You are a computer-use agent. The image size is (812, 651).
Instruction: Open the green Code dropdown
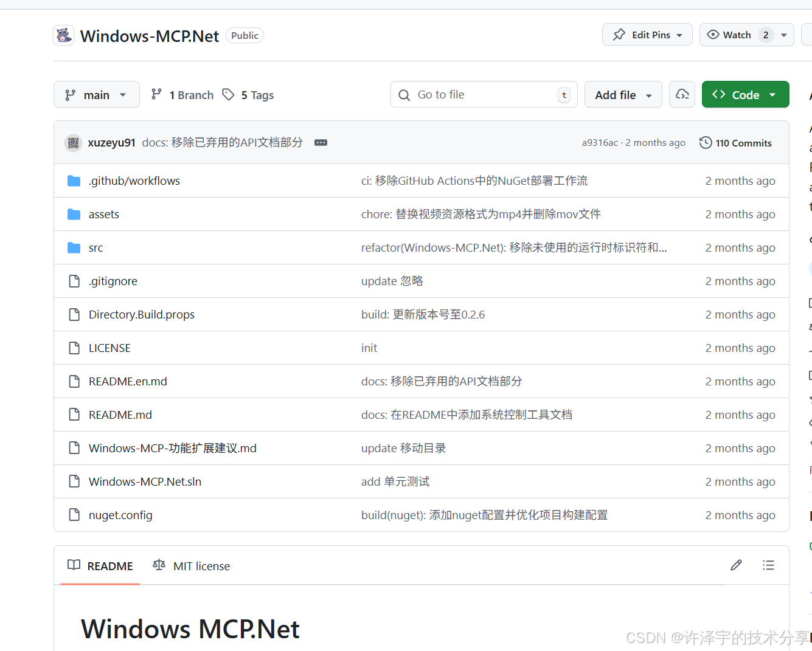coord(746,94)
